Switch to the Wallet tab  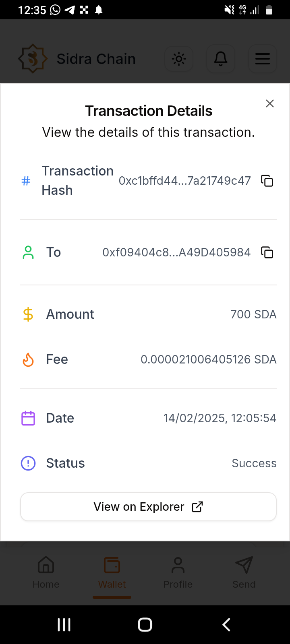click(x=112, y=572)
